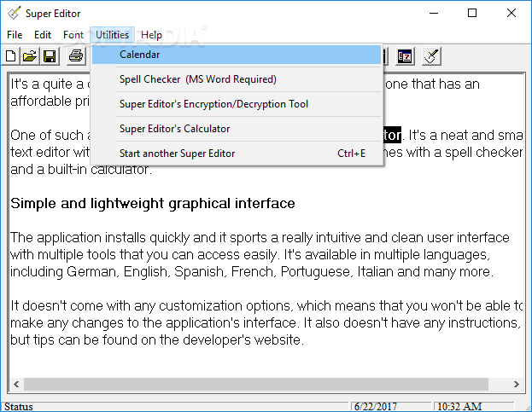Open the Edit menu

43,35
